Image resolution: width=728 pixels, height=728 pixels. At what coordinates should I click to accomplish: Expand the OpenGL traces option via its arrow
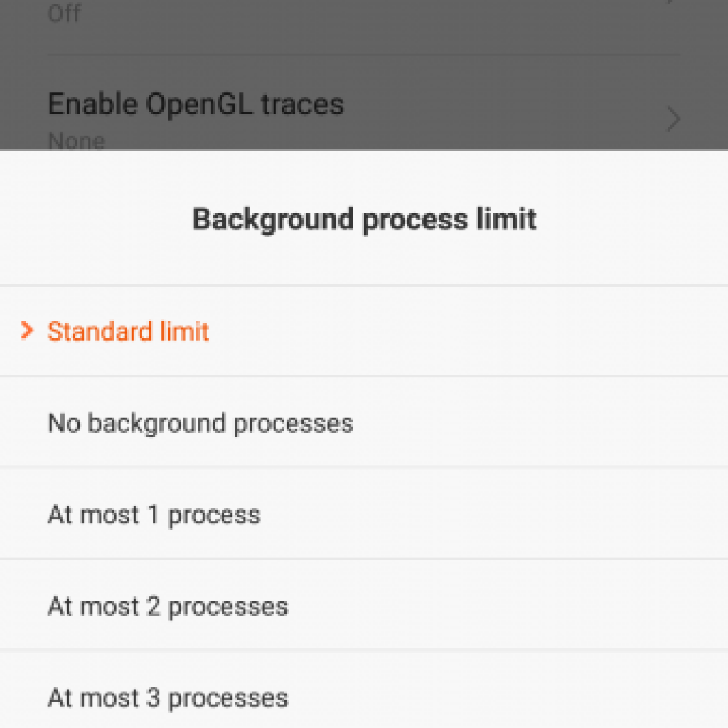[x=672, y=119]
